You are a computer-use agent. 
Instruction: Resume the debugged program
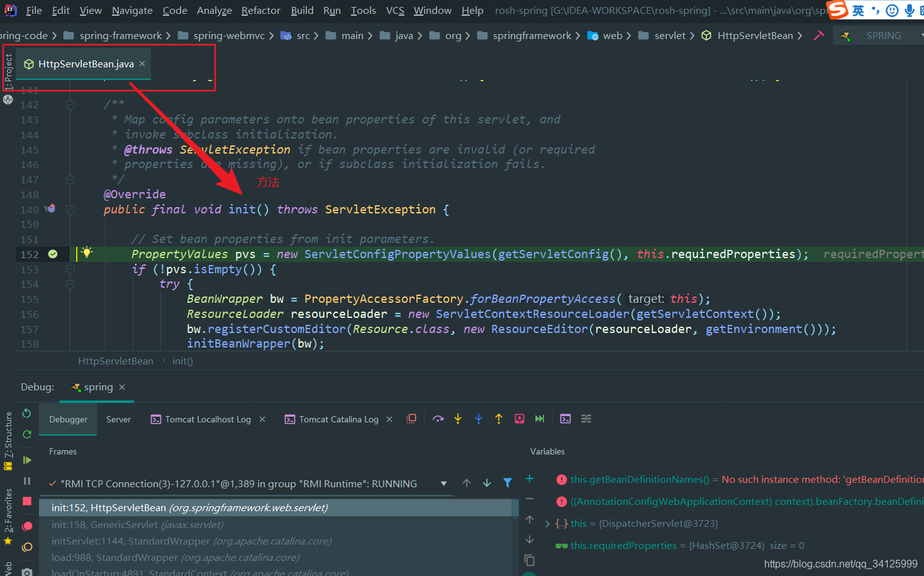pos(26,460)
